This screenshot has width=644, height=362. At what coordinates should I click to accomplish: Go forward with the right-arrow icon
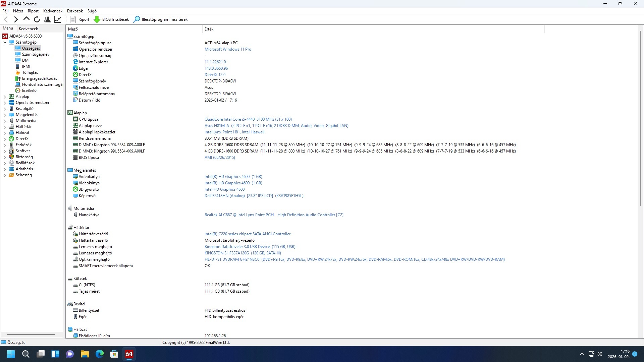pyautogui.click(x=16, y=19)
